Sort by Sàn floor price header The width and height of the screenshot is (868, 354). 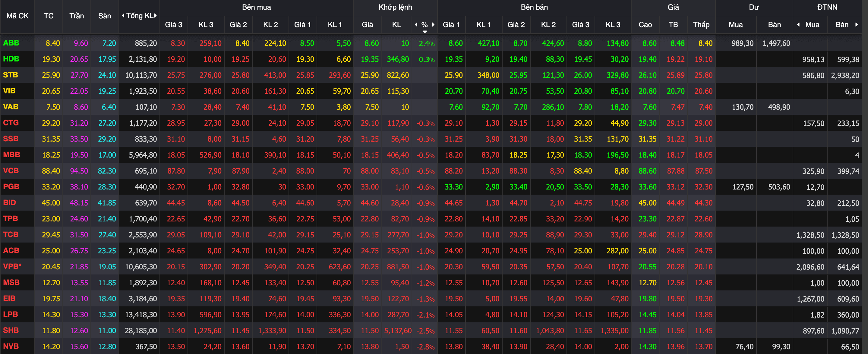(x=105, y=16)
